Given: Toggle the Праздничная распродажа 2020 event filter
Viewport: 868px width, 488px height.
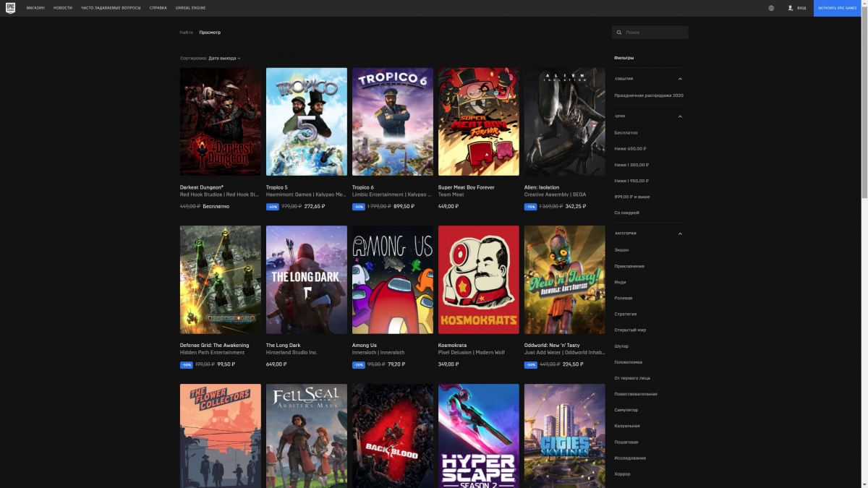Looking at the screenshot, I should coord(649,95).
